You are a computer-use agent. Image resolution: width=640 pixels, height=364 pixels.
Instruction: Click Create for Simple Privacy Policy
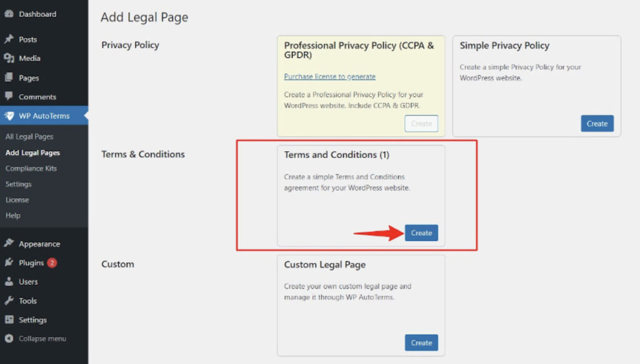597,124
